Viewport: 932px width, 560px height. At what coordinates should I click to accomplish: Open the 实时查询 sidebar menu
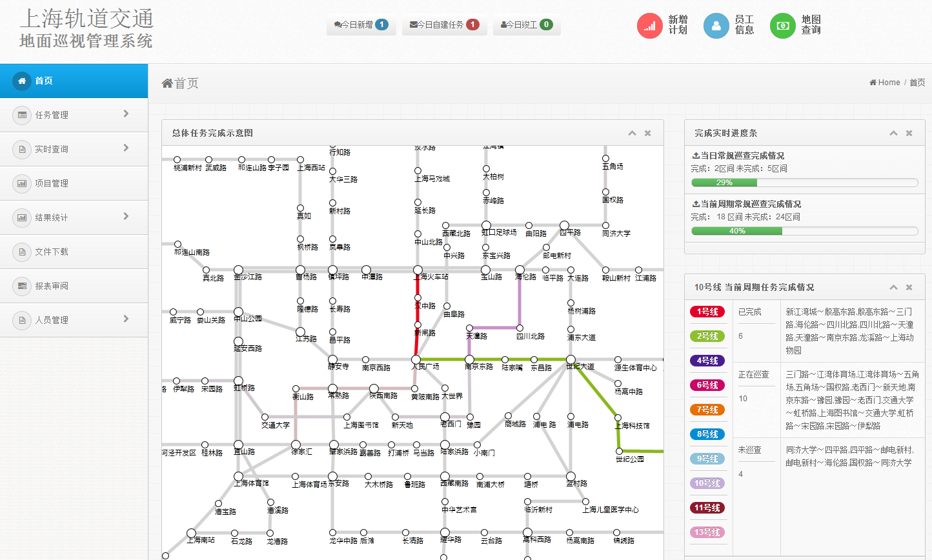coord(52,149)
